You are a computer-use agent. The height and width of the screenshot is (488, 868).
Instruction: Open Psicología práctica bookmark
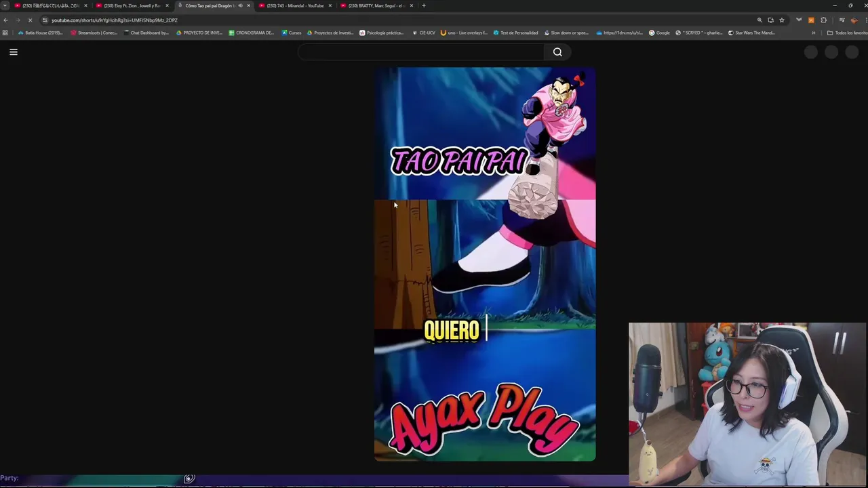point(382,33)
